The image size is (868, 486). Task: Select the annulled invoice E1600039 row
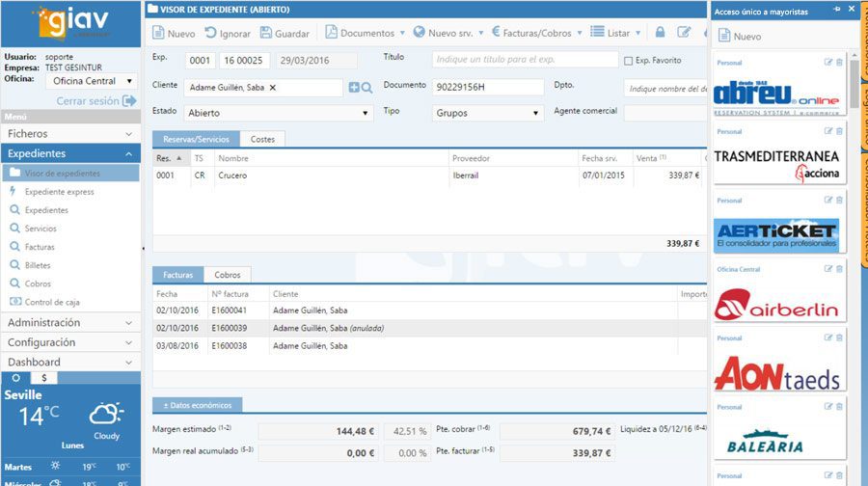click(x=429, y=328)
